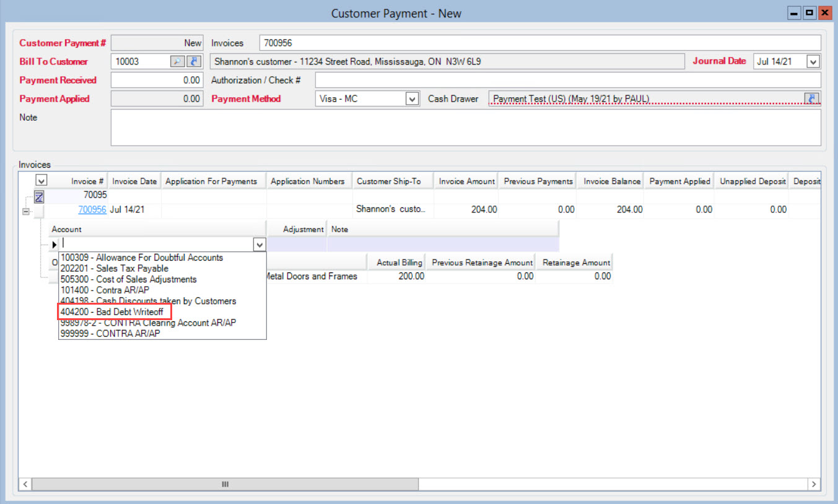Viewport: 838px width, 504px height.
Task: Focus the Account entry text box
Action: pyautogui.click(x=157, y=245)
